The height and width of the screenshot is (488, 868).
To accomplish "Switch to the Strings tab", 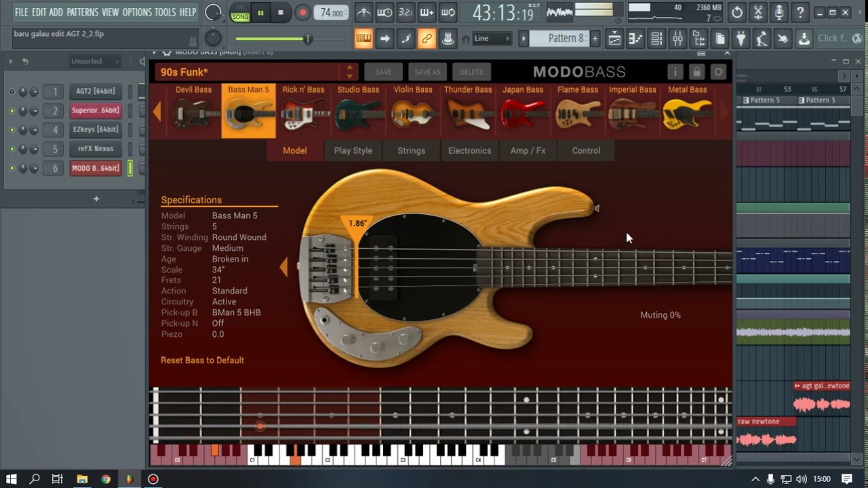I will 411,150.
